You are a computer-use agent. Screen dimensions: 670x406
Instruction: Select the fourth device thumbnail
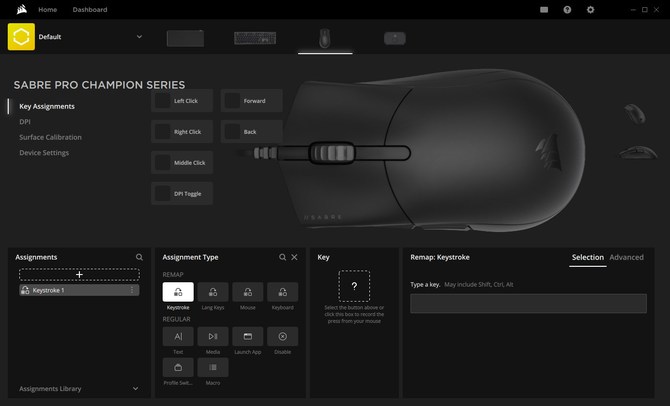click(395, 38)
